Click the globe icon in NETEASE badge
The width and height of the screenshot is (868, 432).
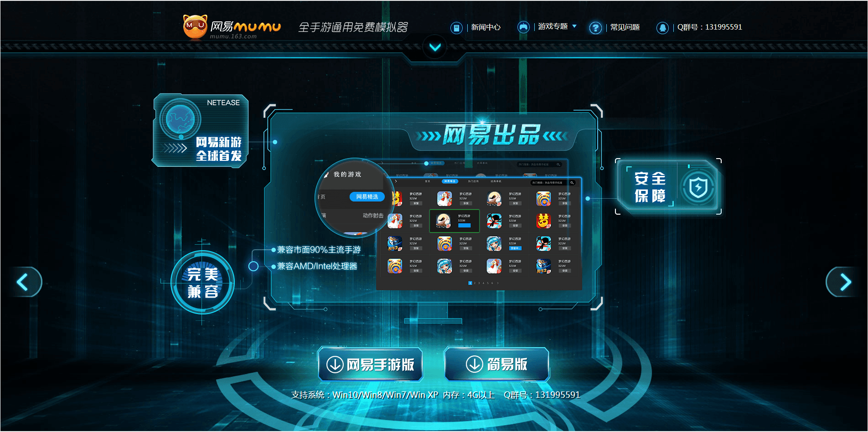click(x=181, y=119)
